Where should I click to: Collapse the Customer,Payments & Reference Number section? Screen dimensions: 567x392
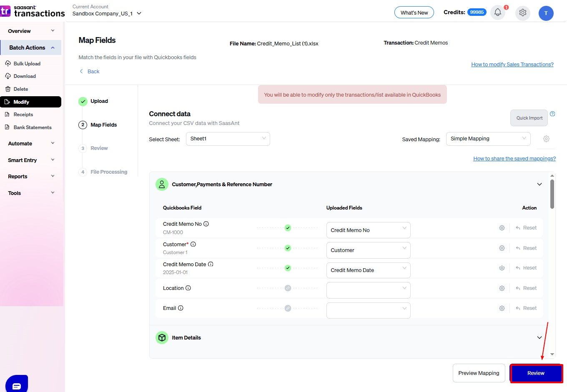[x=539, y=184]
